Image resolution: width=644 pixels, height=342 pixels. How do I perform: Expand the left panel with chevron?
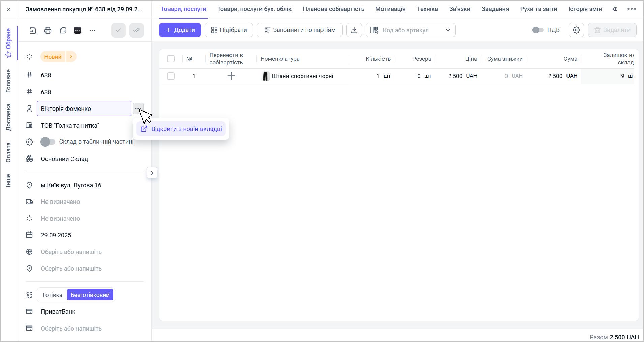tap(152, 173)
